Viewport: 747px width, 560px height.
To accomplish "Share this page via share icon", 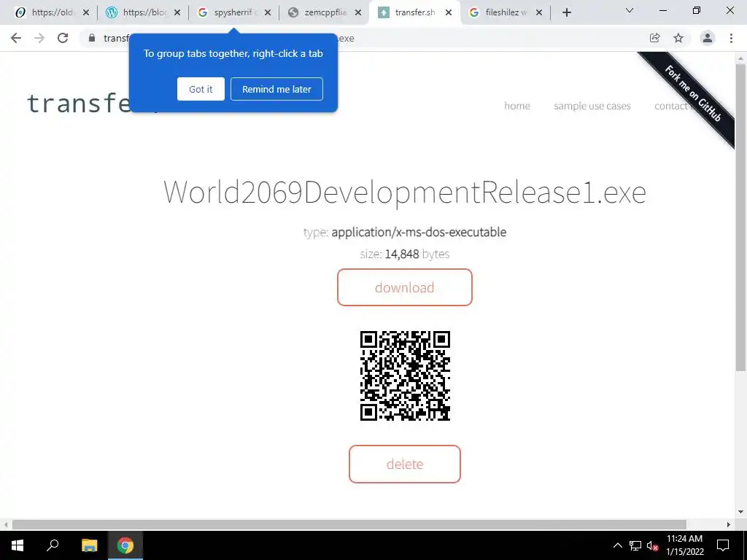I will 654,38.
